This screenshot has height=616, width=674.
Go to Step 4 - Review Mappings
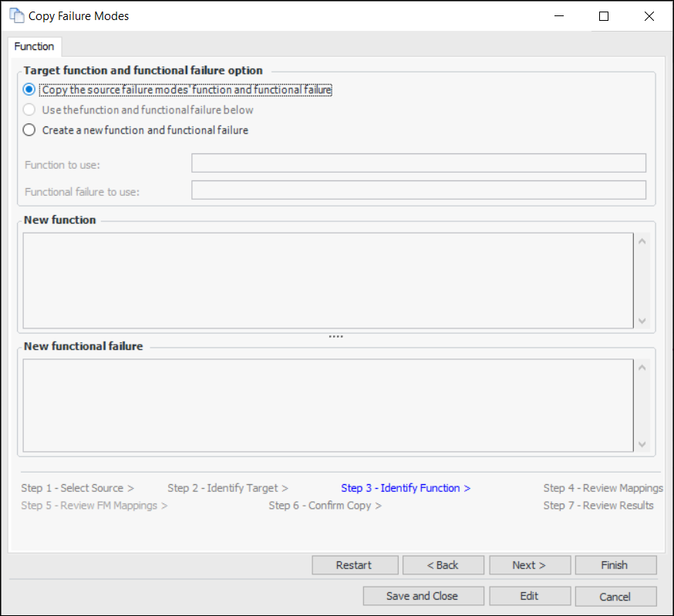pyautogui.click(x=603, y=488)
